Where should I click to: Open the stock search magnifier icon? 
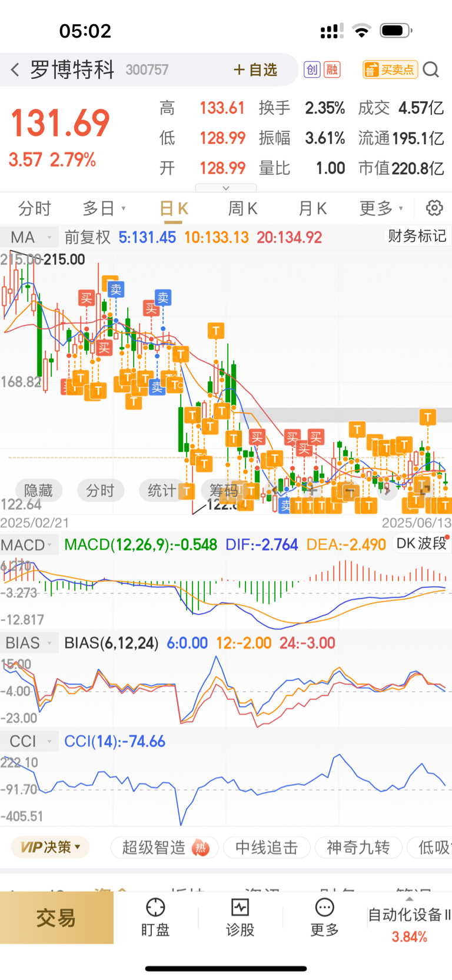pyautogui.click(x=431, y=70)
